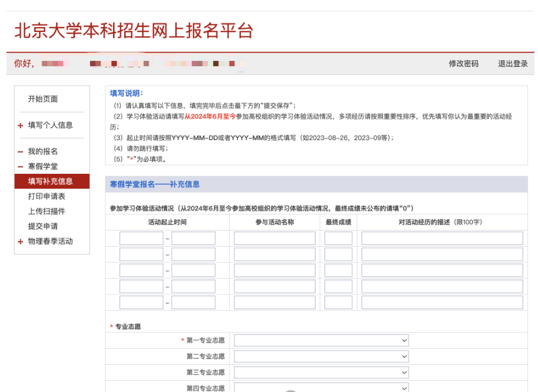Focus the first row's activity end date field
538x392 pixels.
pos(194,238)
